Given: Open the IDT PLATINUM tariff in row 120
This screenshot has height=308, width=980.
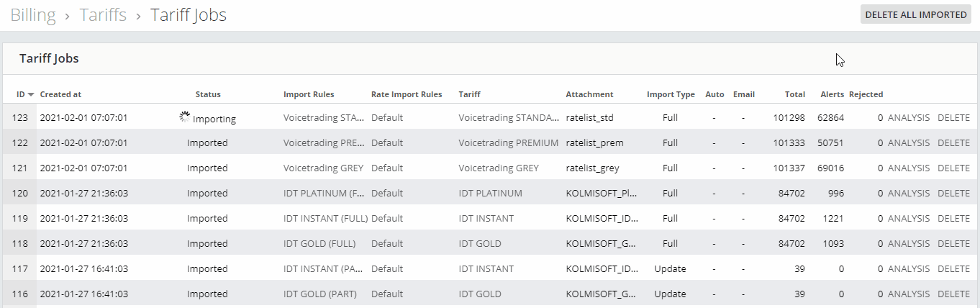Looking at the screenshot, I should coord(490,194).
